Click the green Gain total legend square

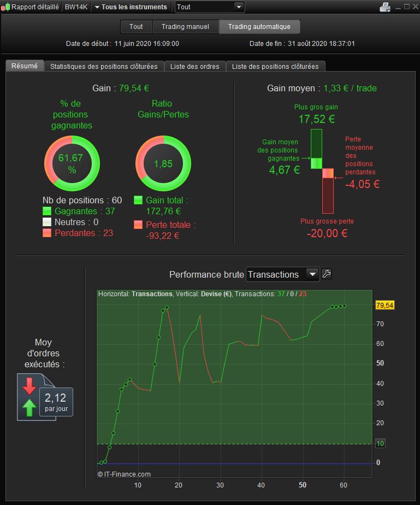click(x=138, y=200)
